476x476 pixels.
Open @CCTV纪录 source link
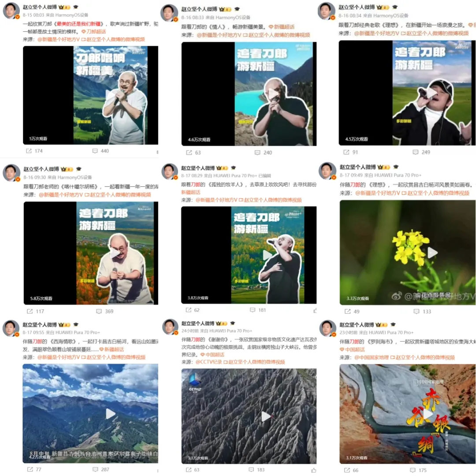208,362
